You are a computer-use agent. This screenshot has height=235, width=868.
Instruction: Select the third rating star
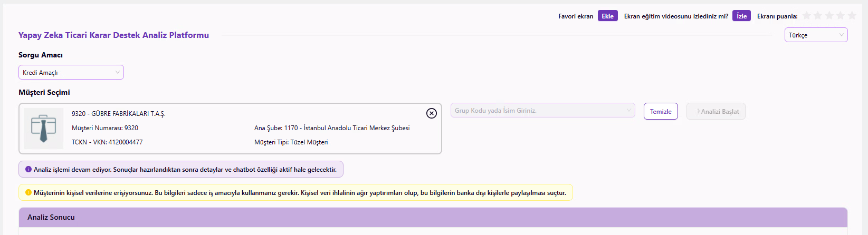829,16
